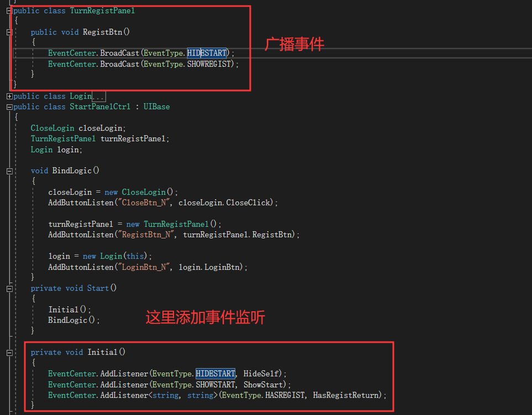This screenshot has width=532, height=415.
Task: Click closeLogin.CloseClick argument
Action: [224, 203]
